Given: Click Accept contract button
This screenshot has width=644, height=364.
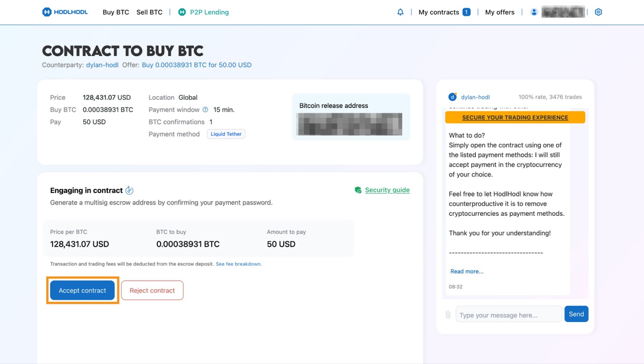Looking at the screenshot, I should click(x=83, y=290).
